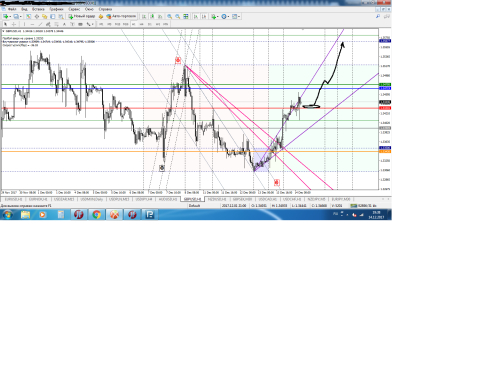Open the Market Watch window icon
500x375 pixels.
(29, 16)
